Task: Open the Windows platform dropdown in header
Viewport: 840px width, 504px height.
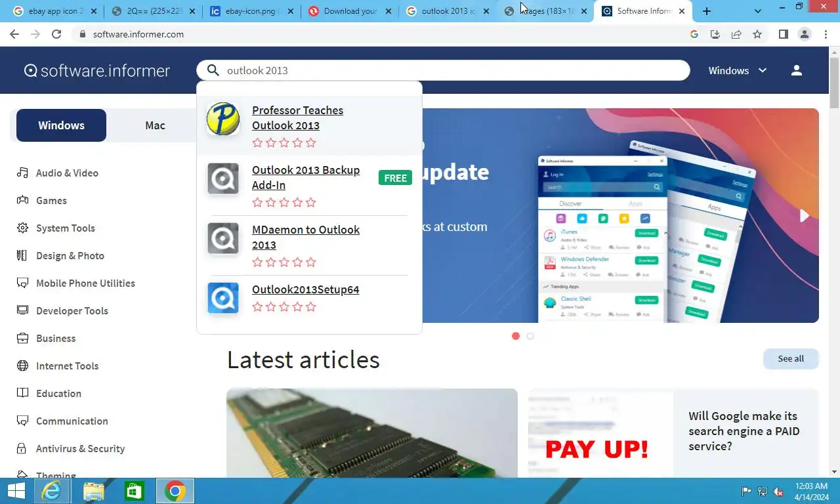Action: [738, 70]
